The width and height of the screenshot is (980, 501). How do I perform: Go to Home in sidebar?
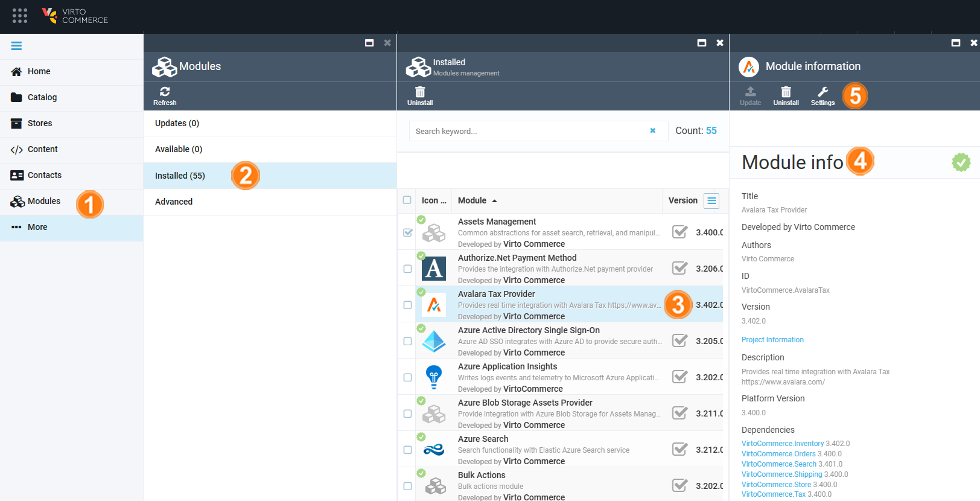(x=71, y=71)
